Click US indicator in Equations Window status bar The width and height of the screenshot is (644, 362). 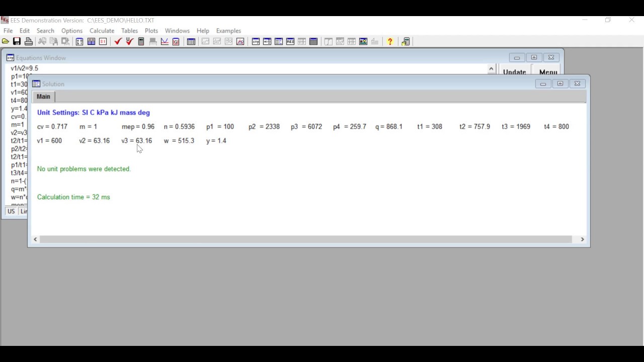tap(11, 211)
